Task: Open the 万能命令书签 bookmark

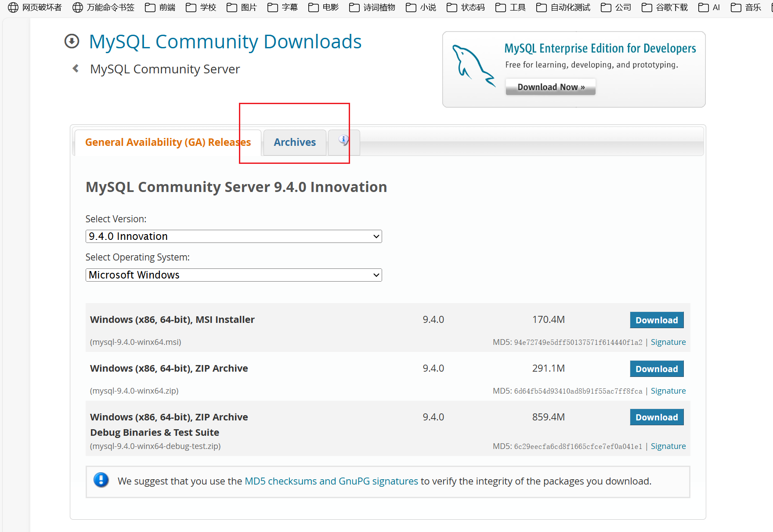Action: 104,7
